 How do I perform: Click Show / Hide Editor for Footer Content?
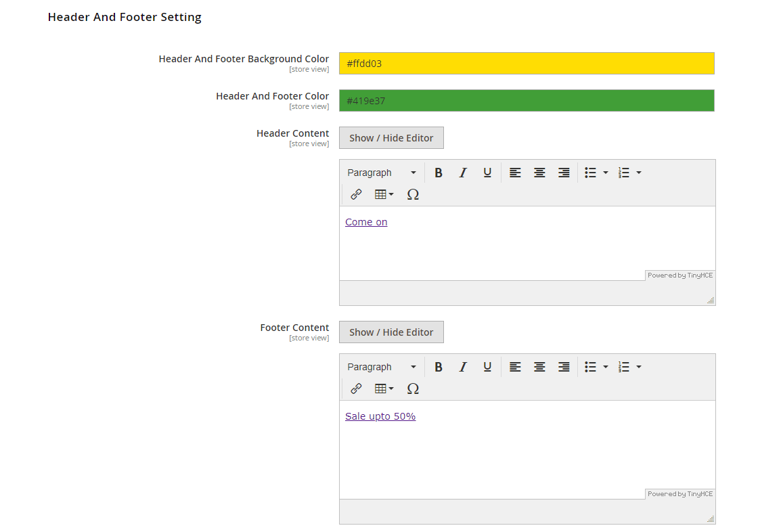click(391, 332)
